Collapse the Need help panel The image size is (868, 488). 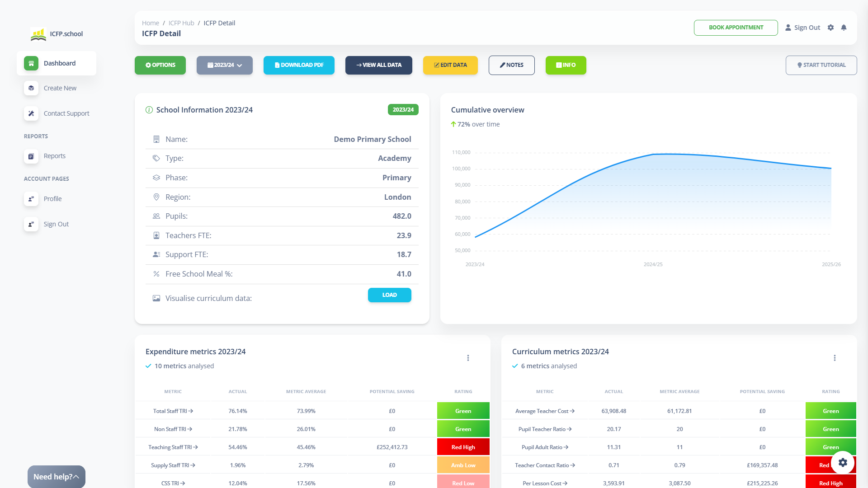click(x=75, y=476)
